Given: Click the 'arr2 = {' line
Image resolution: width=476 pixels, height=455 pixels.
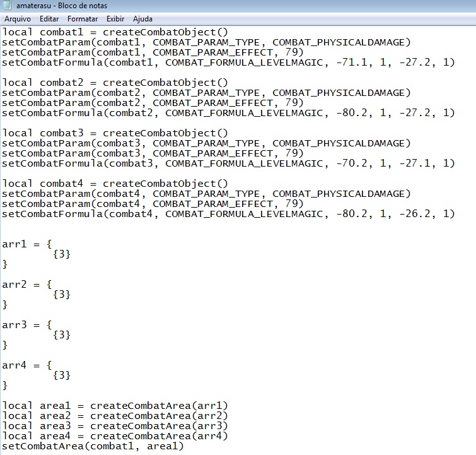Looking at the screenshot, I should pyautogui.click(x=27, y=285).
